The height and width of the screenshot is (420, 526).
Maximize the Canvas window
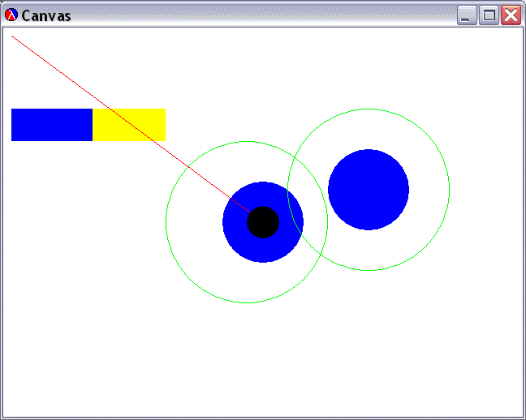(489, 15)
